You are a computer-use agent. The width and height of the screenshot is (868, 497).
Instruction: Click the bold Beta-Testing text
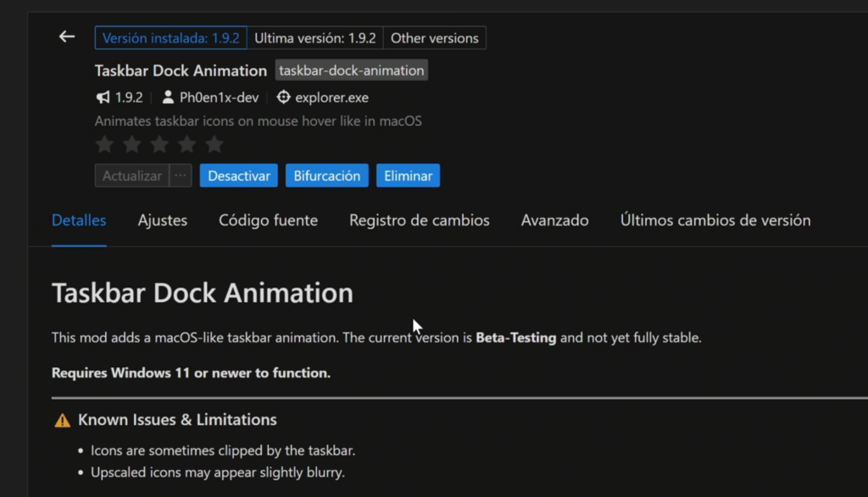pyautogui.click(x=516, y=338)
